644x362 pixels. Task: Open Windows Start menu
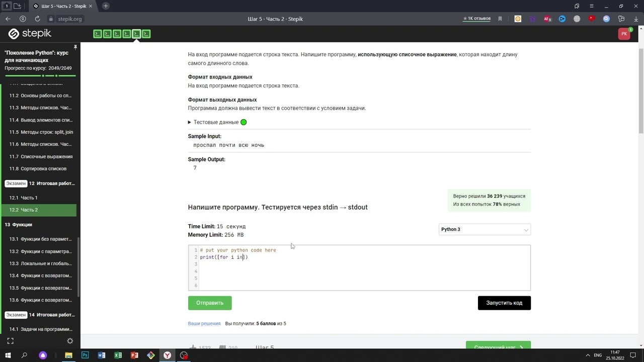tap(8, 355)
